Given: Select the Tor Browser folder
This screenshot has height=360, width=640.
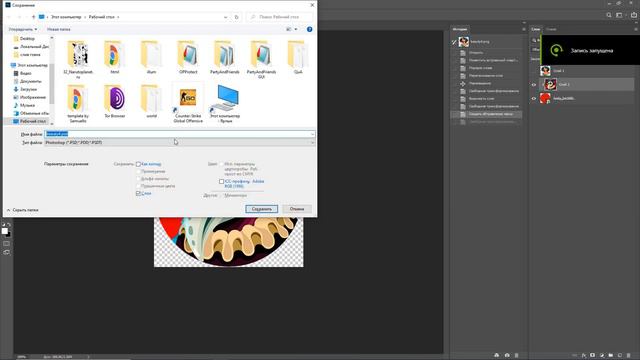Looking at the screenshot, I should click(x=115, y=101).
